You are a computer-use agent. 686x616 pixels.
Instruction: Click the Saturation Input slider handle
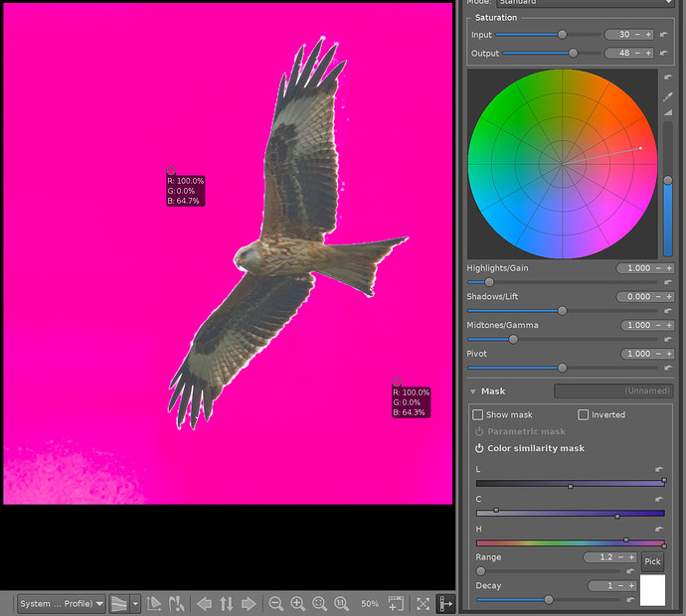562,35
